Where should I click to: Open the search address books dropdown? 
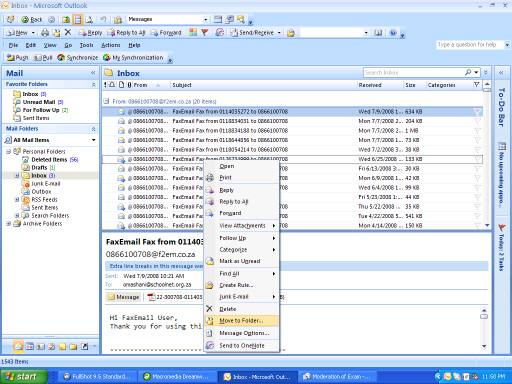366,33
